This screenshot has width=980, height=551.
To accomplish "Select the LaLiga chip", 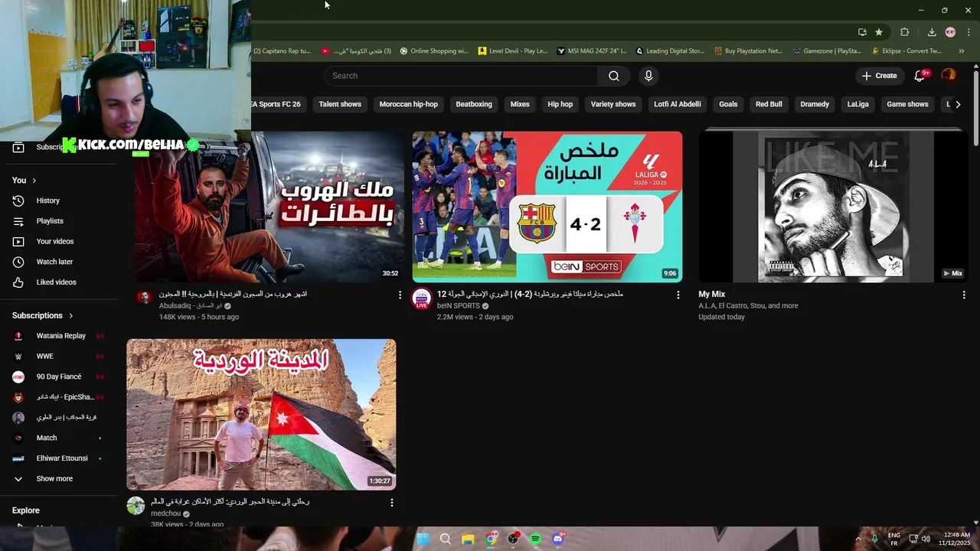I will [x=858, y=104].
